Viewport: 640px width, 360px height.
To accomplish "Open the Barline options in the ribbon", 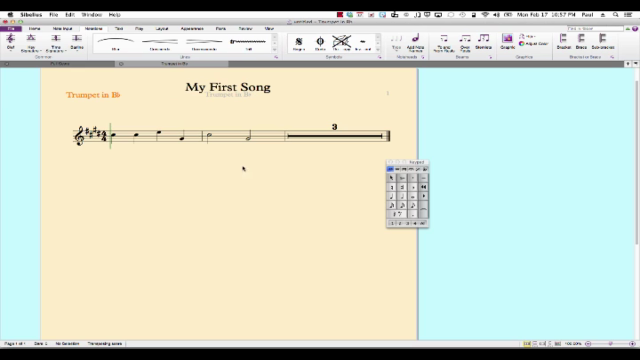I will 77,42.
